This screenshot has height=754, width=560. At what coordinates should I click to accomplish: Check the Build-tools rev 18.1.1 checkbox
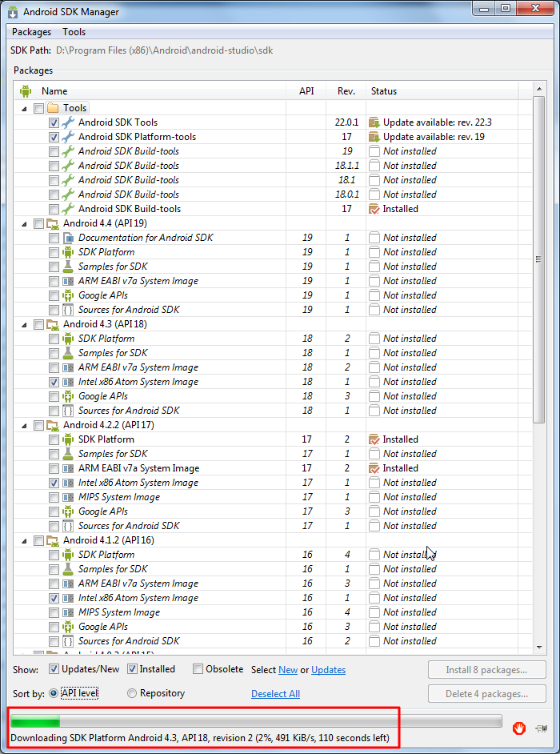(x=54, y=166)
